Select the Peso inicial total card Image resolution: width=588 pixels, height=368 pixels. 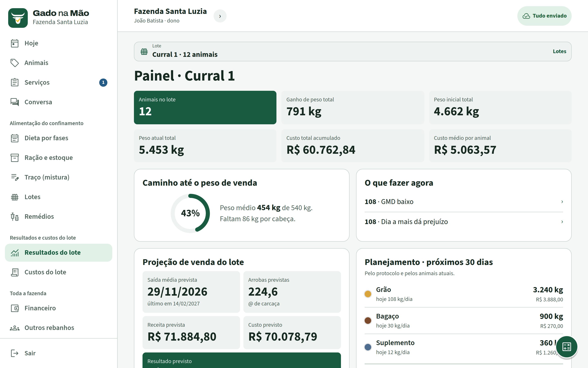pyautogui.click(x=500, y=108)
